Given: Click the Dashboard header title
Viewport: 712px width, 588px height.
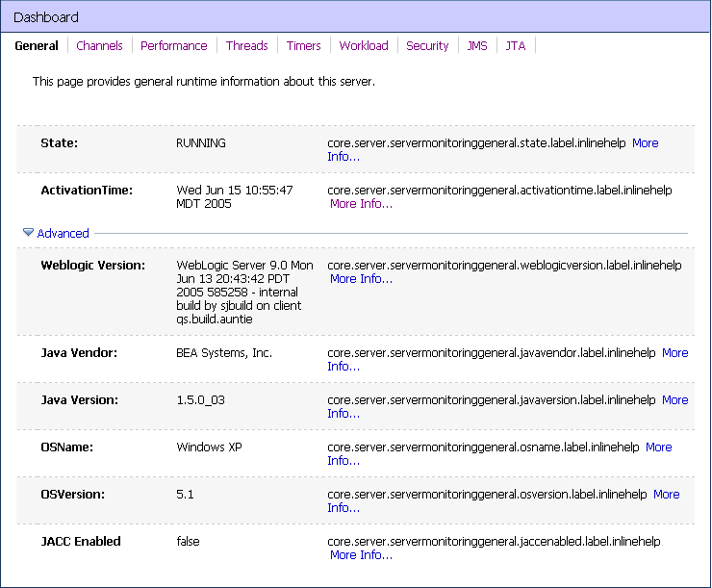Looking at the screenshot, I should coord(46,17).
